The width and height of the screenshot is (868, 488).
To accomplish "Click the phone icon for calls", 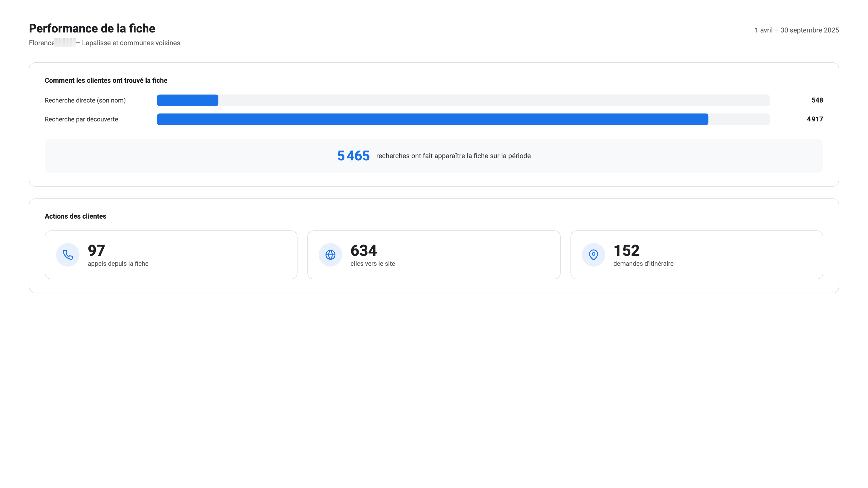I will click(x=68, y=255).
